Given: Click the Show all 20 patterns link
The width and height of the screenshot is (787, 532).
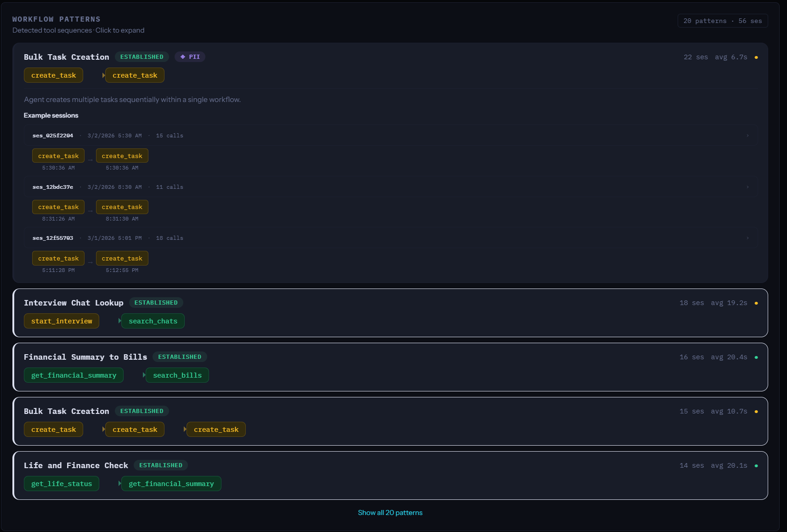Looking at the screenshot, I should coord(390,512).
